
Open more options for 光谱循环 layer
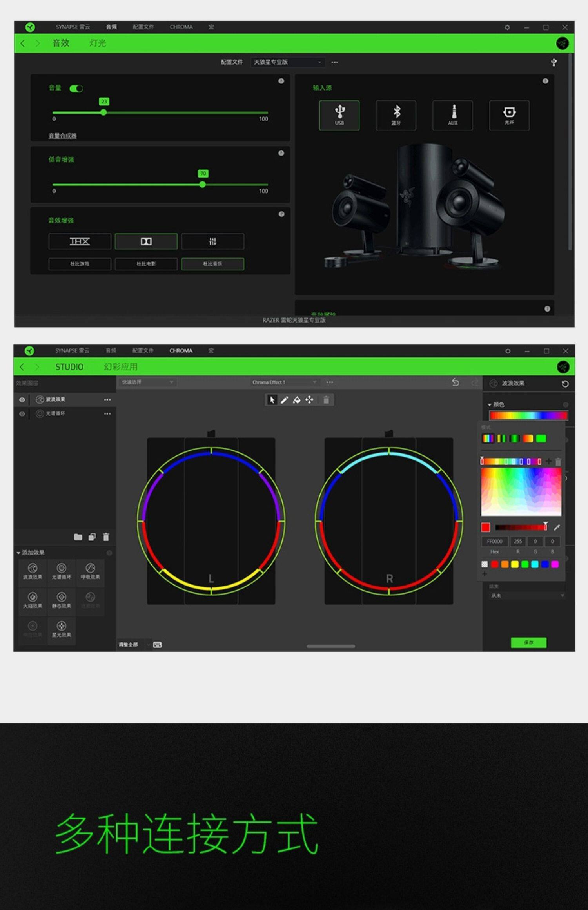(x=107, y=414)
